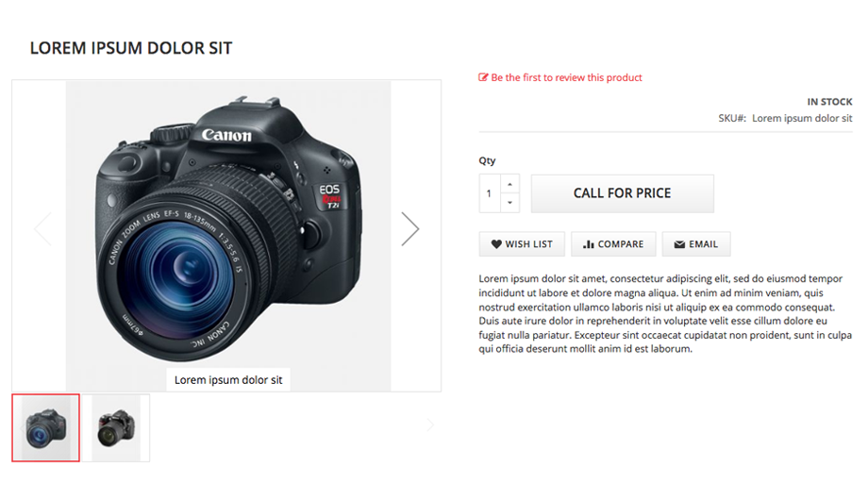The width and height of the screenshot is (868, 500).
Task: Select the first camera thumbnail
Action: click(x=46, y=427)
